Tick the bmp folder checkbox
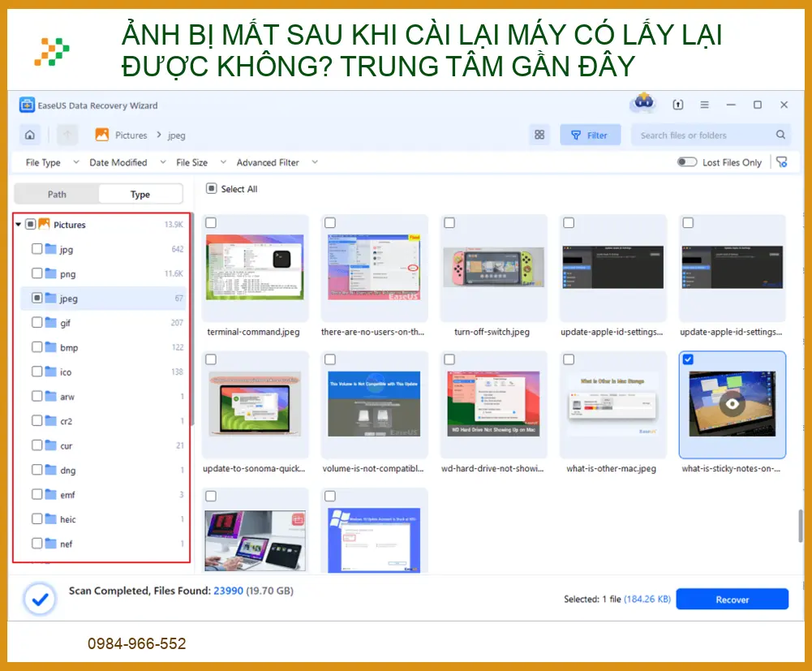This screenshot has width=812, height=671. point(37,346)
